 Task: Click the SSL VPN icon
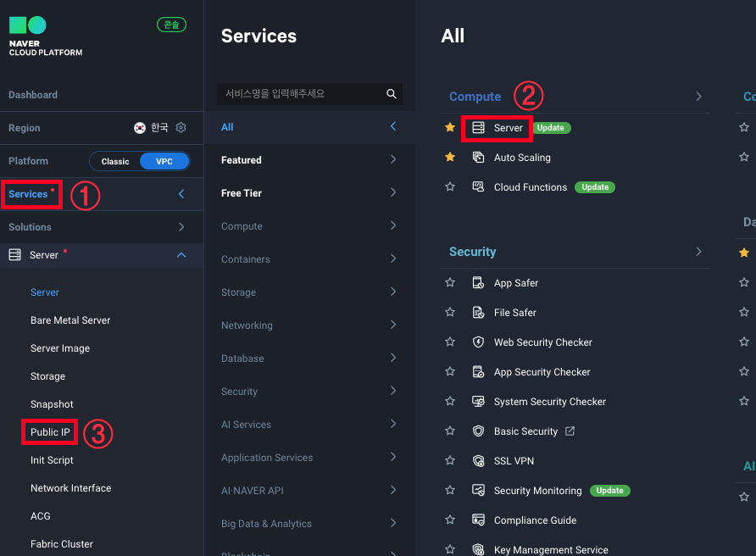478,460
